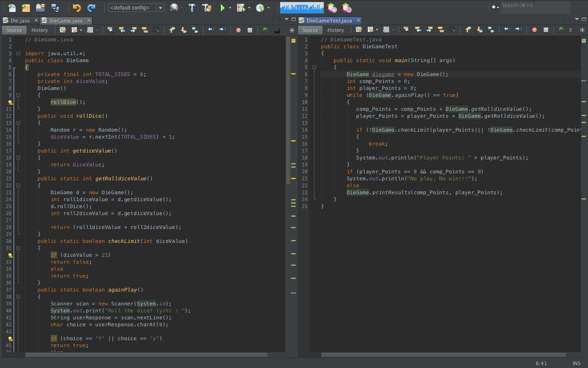Click the memory usage heap bar
Image resolution: width=588 pixels, height=368 pixels.
(x=302, y=8)
